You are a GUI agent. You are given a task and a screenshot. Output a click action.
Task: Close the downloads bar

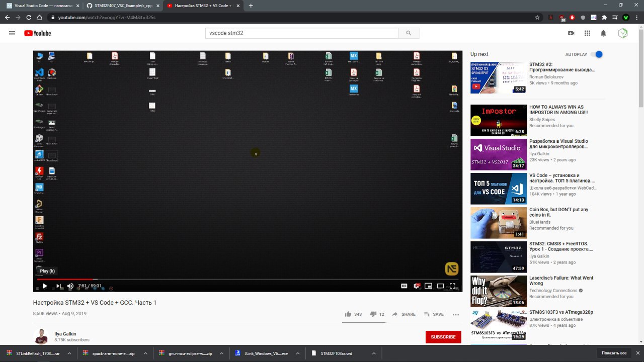tap(637, 353)
